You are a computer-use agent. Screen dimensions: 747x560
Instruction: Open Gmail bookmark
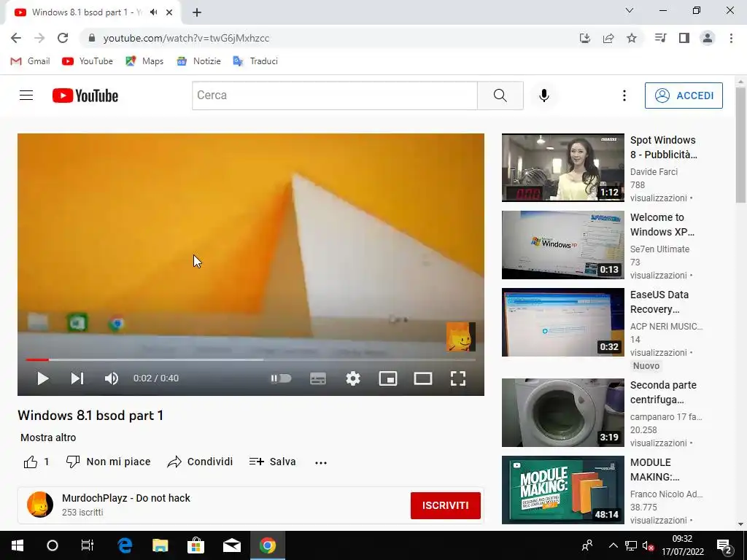(x=30, y=61)
